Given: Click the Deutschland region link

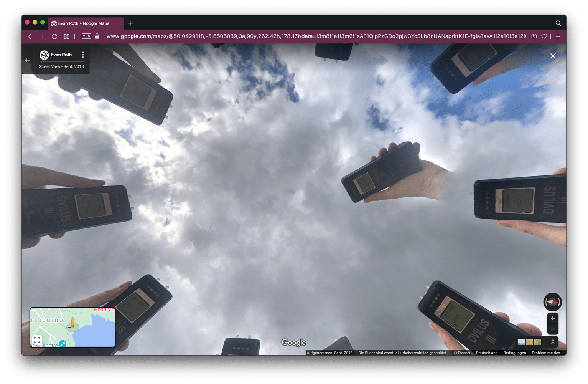Looking at the screenshot, I should (486, 353).
